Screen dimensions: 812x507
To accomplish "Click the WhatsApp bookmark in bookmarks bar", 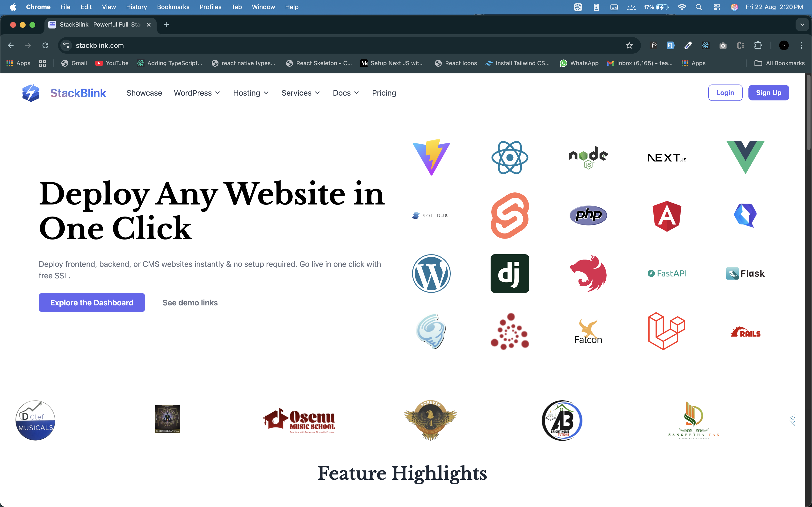I will click(x=580, y=63).
